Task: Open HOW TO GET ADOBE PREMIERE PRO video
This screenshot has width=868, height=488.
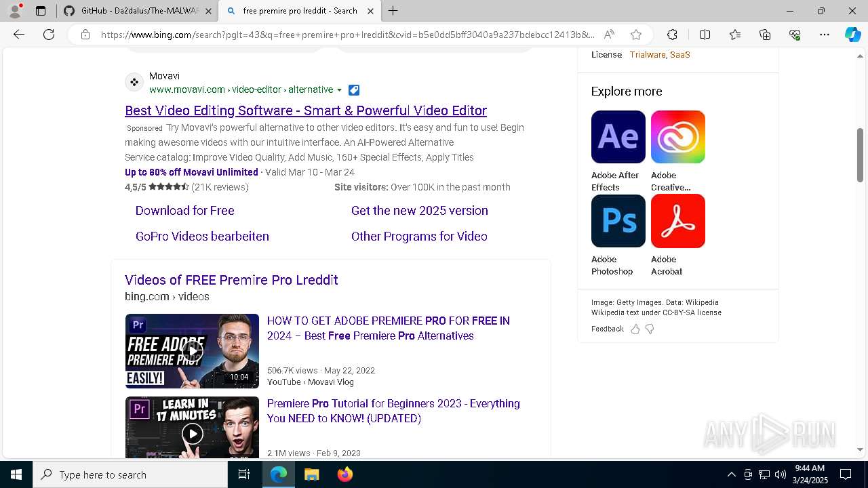Action: 388,328
